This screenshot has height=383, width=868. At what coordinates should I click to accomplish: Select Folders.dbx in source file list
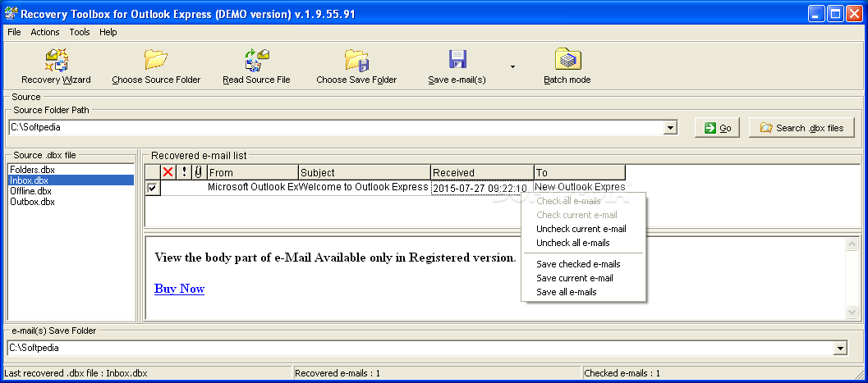pyautogui.click(x=71, y=170)
